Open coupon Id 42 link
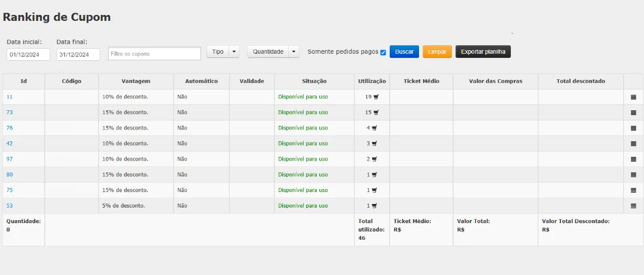Image resolution: width=644 pixels, height=275 pixels. point(10,143)
